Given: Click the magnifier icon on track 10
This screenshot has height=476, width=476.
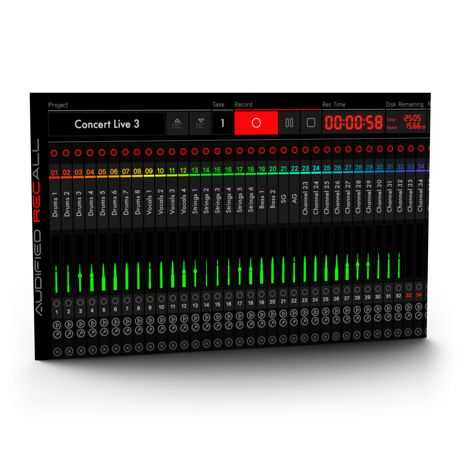Looking at the screenshot, I should point(162,329).
